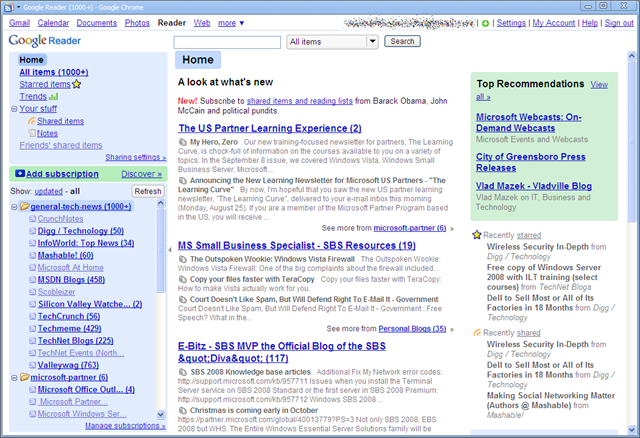Click the item icon beside Copy your files faster
640x438 pixels.
[182, 279]
